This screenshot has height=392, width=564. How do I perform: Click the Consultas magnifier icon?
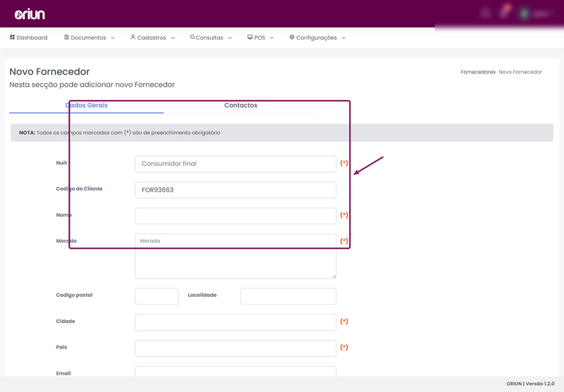[x=192, y=37]
